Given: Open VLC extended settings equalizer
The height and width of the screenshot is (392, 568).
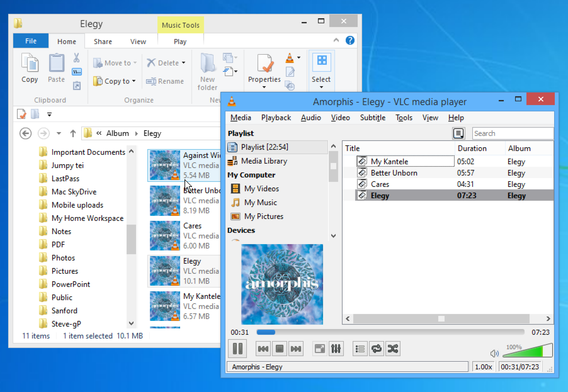Looking at the screenshot, I should pyautogui.click(x=336, y=348).
